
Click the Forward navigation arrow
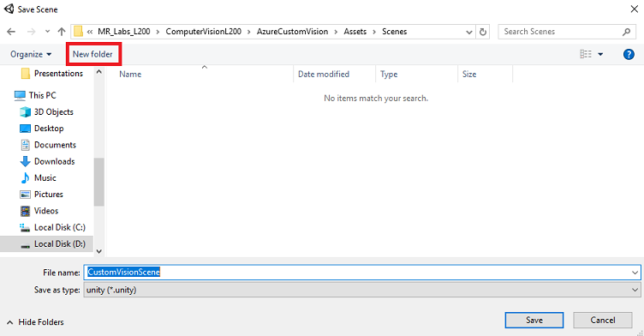[x=31, y=32]
